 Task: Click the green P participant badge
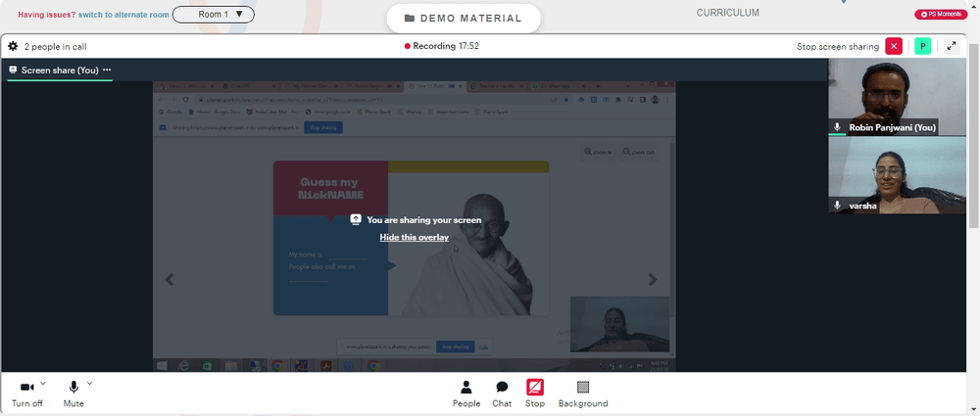[x=922, y=46]
